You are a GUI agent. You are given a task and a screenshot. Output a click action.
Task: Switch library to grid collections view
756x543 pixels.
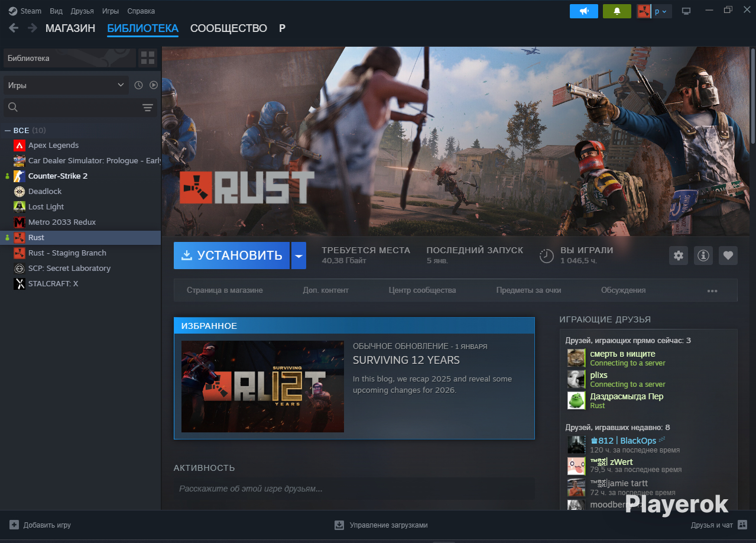(x=148, y=58)
